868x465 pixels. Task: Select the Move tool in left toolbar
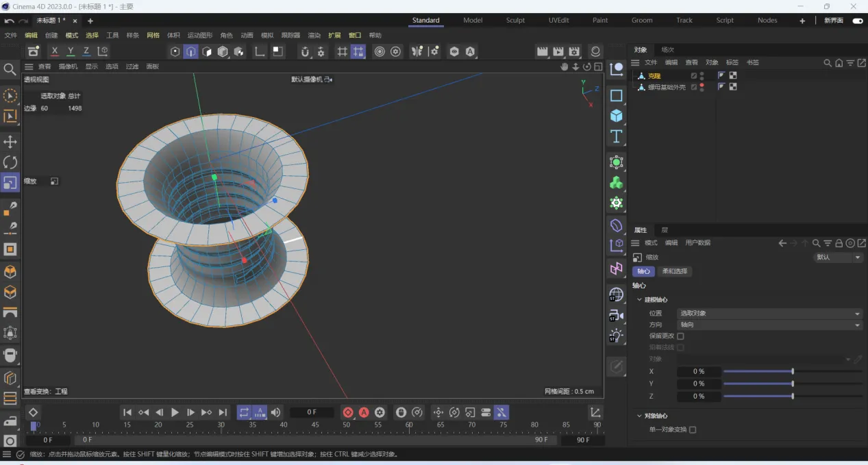10,142
